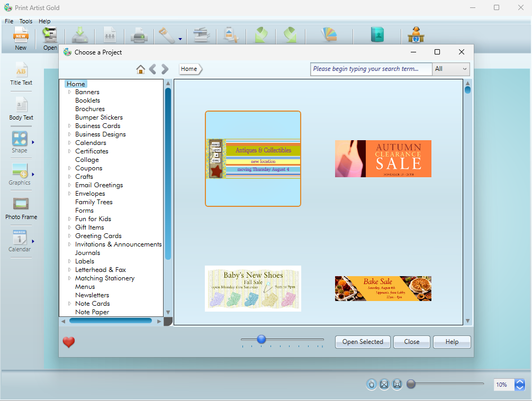Click the hand pan tool icon
The image size is (532, 401).
[x=372, y=385]
